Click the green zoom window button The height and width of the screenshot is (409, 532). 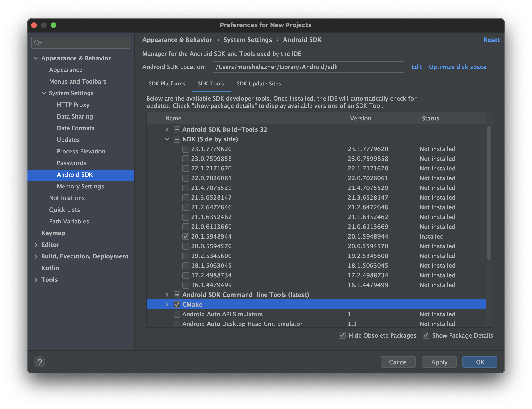coord(53,25)
